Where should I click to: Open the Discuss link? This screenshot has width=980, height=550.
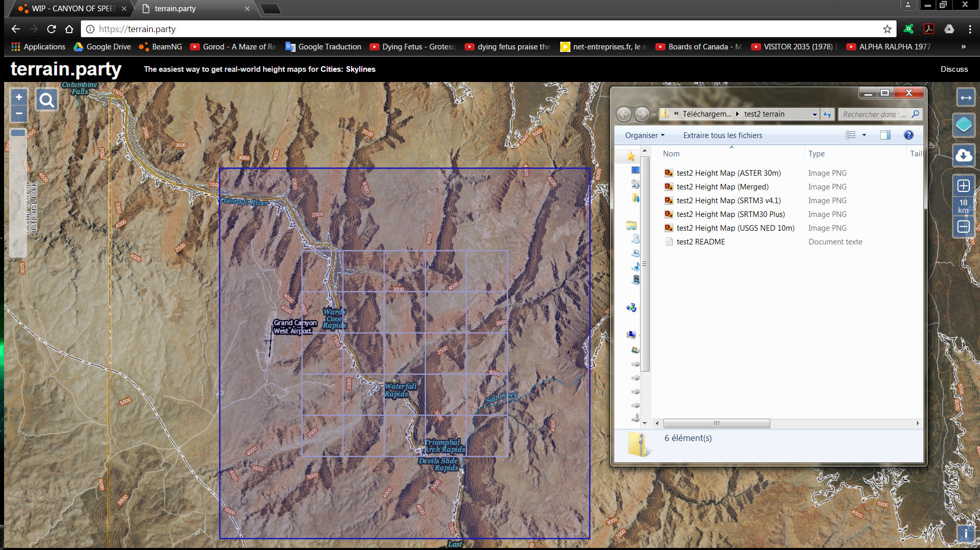954,69
